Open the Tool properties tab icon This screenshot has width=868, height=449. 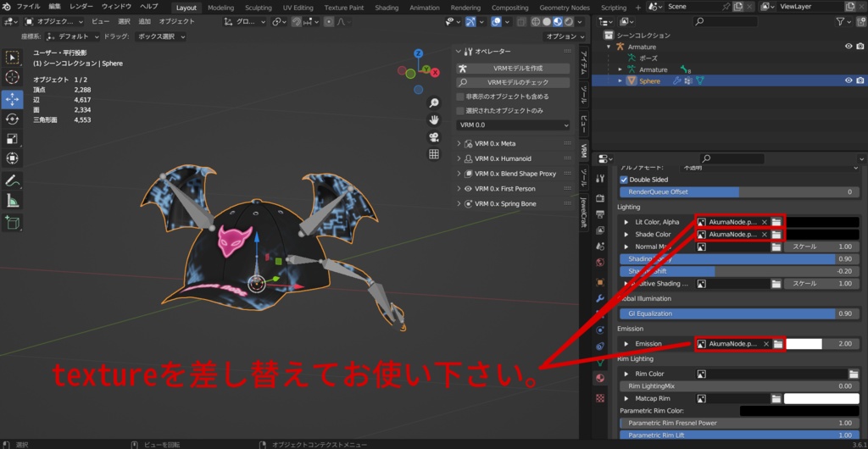(600, 178)
